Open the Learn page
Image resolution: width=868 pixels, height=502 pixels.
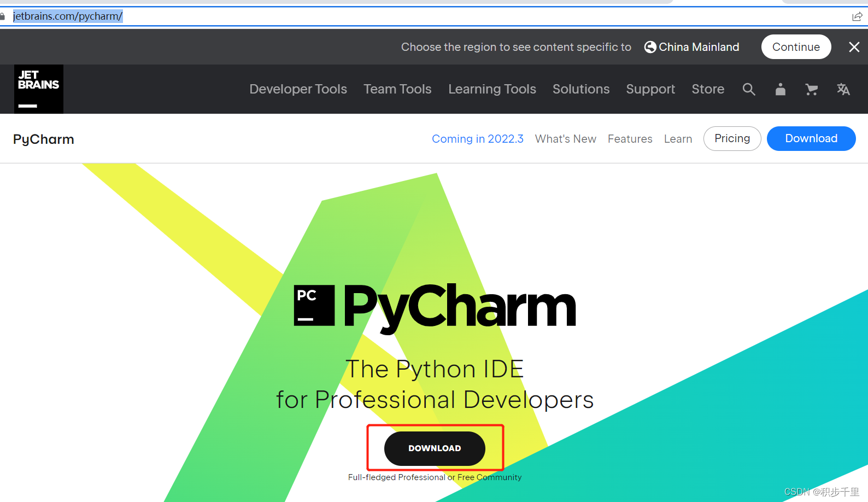coord(678,139)
